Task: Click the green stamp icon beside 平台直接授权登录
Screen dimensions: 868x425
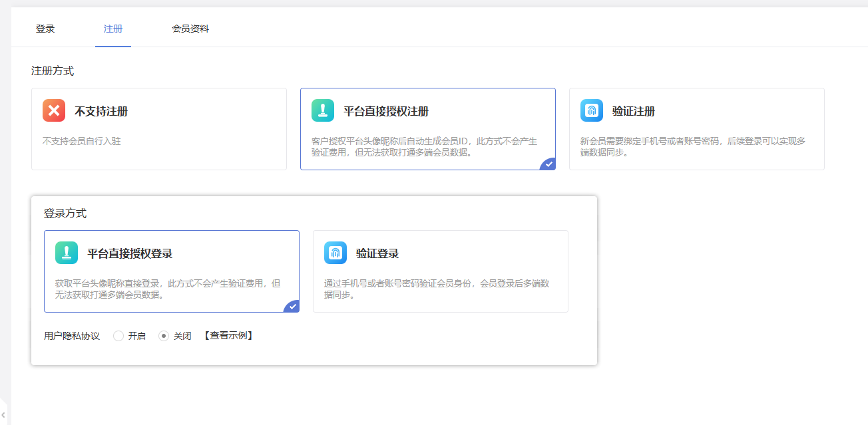Action: click(67, 253)
